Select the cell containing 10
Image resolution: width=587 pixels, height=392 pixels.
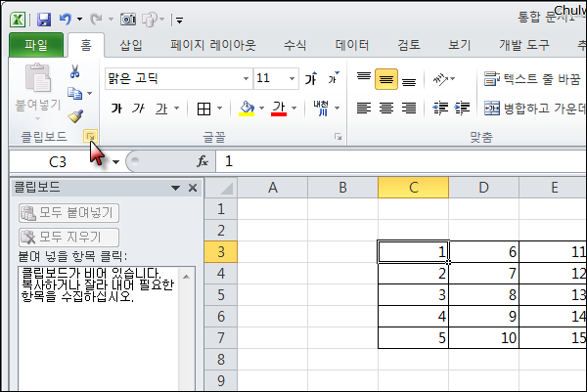tap(483, 338)
